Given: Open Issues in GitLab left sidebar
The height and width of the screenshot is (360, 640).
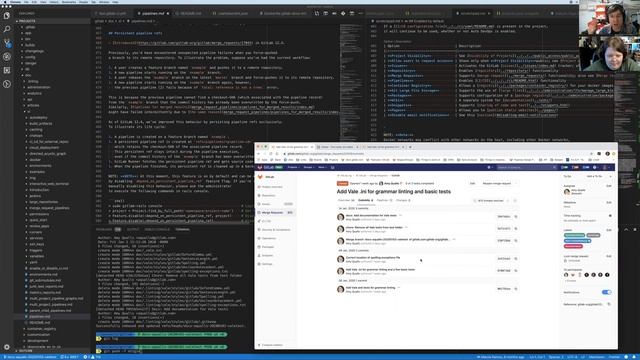Looking at the screenshot, I should pyautogui.click(x=266, y=204).
